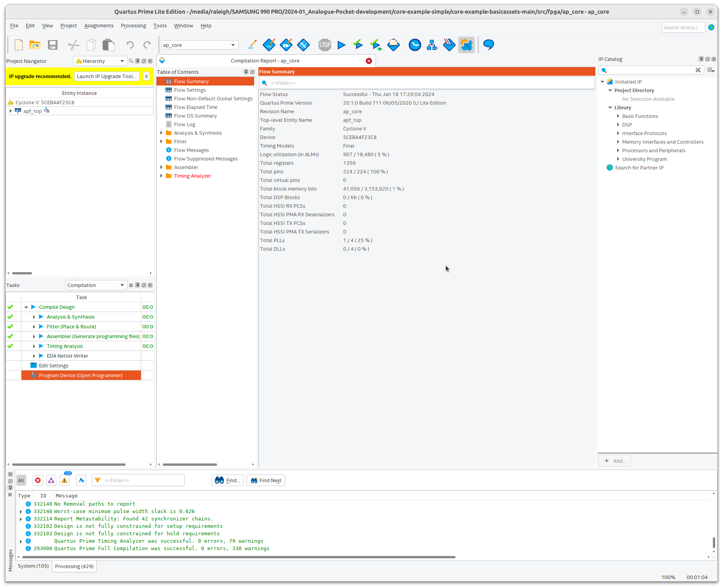This screenshot has height=588, width=723.
Task: Launch the IP Upgrade Tool
Action: pos(107,76)
